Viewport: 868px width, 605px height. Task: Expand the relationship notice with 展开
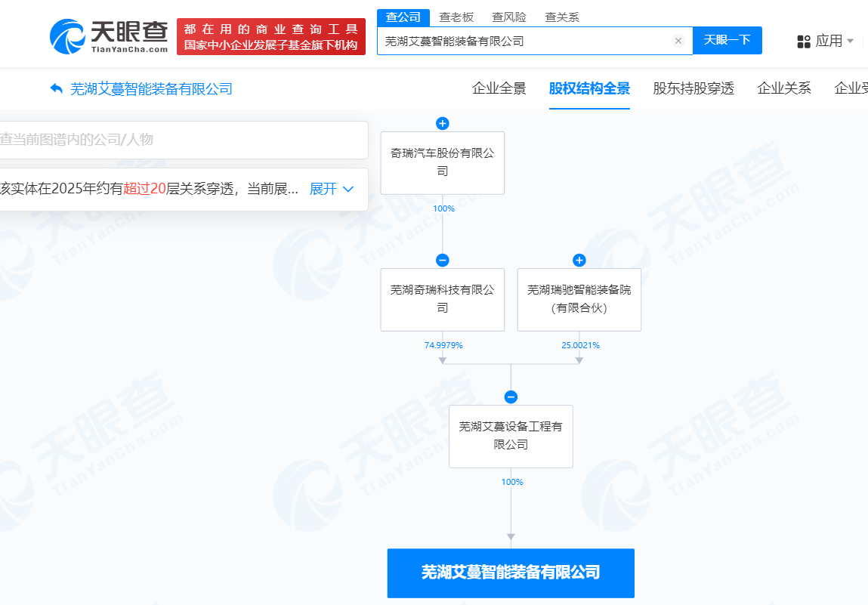tap(331, 190)
